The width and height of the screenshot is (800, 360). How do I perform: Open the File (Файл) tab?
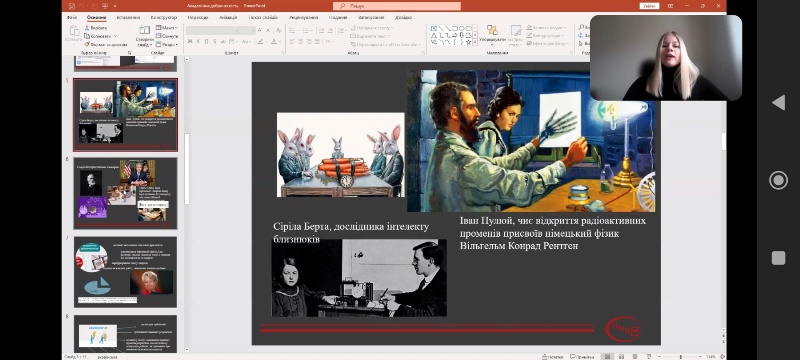tap(72, 17)
